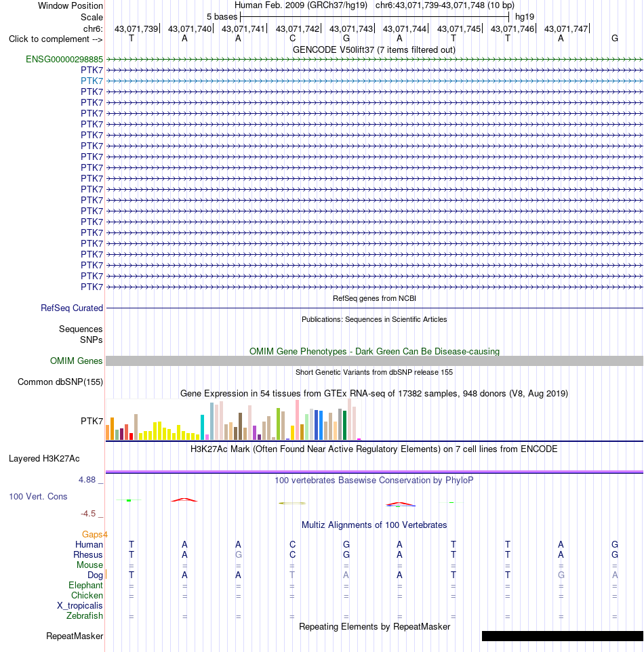Click position label 43,071,739
644x652 pixels.
point(136,28)
